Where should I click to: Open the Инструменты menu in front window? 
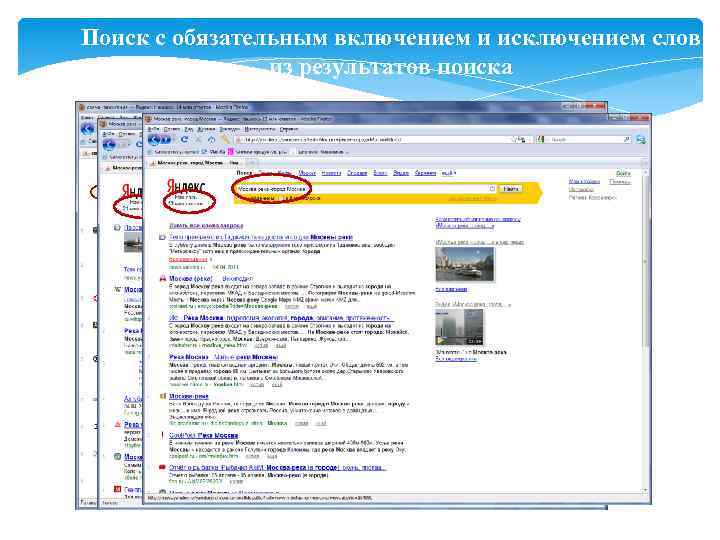click(x=259, y=129)
